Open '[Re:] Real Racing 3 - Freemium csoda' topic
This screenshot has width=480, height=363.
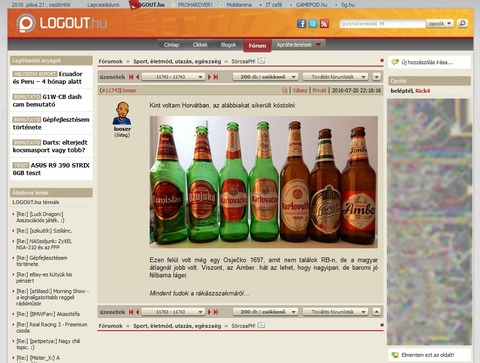click(52, 327)
